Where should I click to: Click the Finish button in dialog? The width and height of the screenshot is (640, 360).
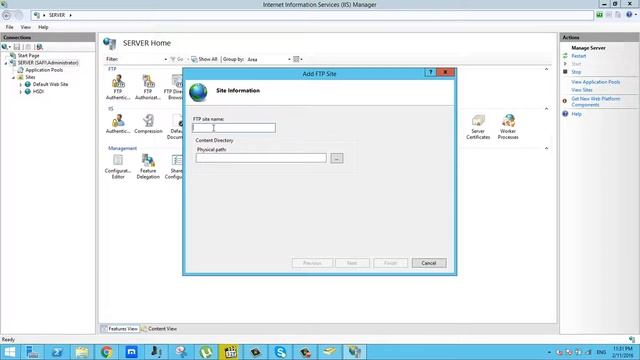point(390,263)
